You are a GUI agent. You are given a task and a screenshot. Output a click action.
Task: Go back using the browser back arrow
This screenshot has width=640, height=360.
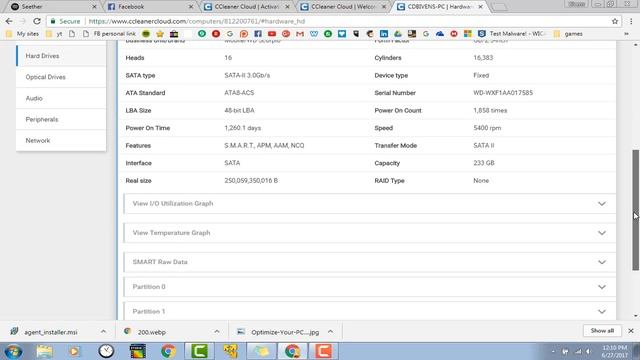click(9, 21)
